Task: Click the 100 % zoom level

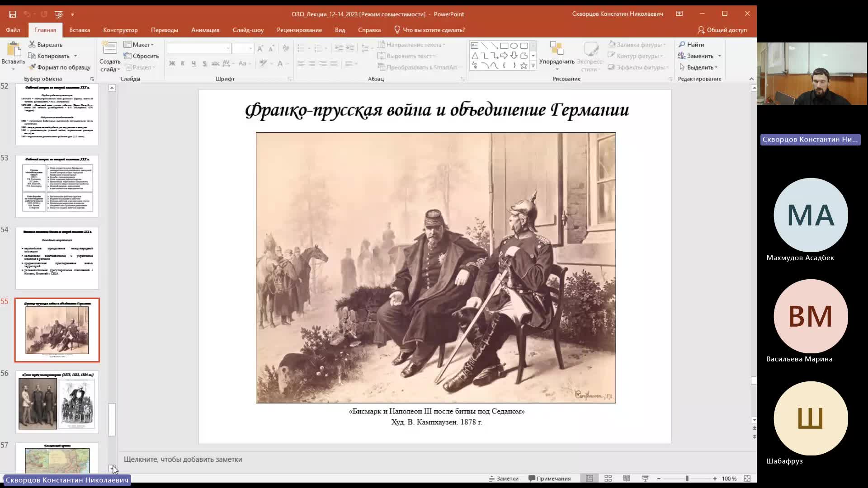Action: [x=729, y=479]
